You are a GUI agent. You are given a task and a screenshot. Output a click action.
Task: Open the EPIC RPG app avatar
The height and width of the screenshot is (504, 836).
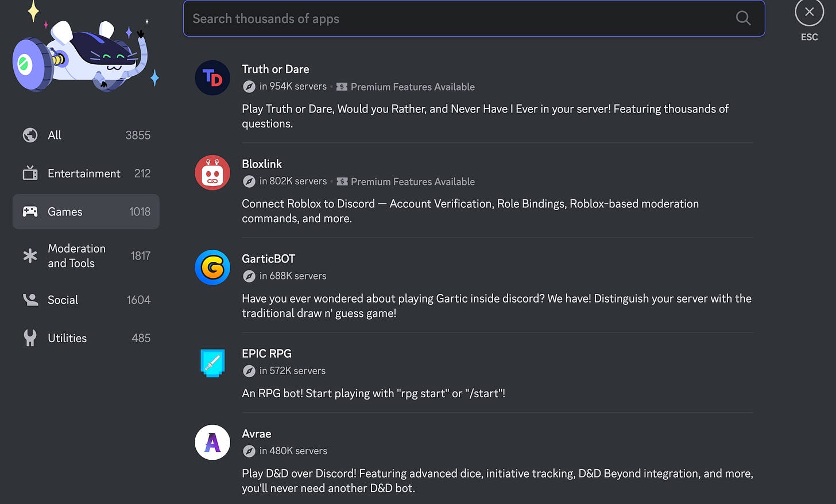click(212, 362)
